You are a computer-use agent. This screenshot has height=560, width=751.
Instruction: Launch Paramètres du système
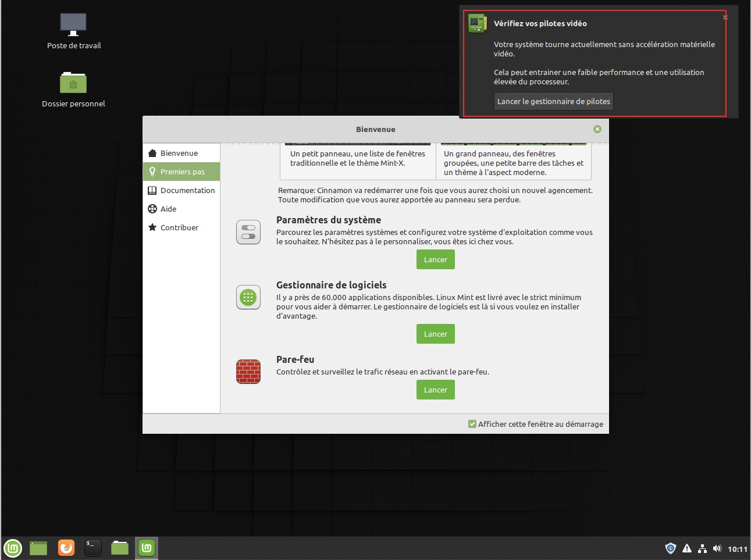(x=435, y=260)
